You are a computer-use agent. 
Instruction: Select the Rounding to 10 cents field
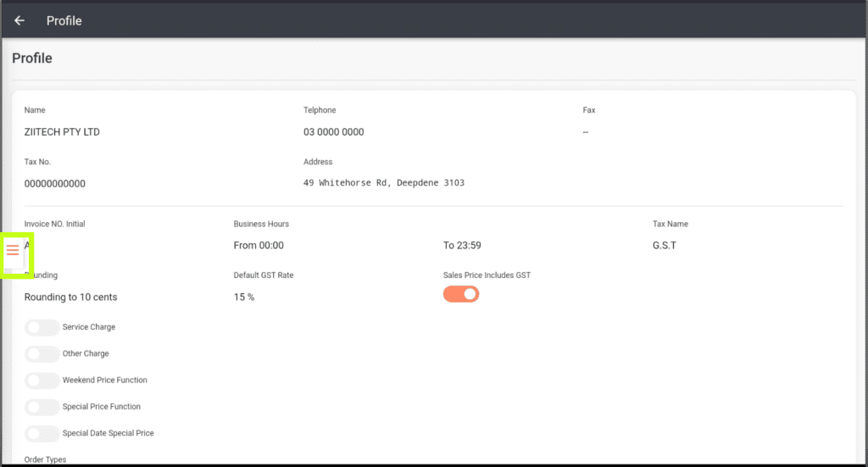click(x=71, y=297)
